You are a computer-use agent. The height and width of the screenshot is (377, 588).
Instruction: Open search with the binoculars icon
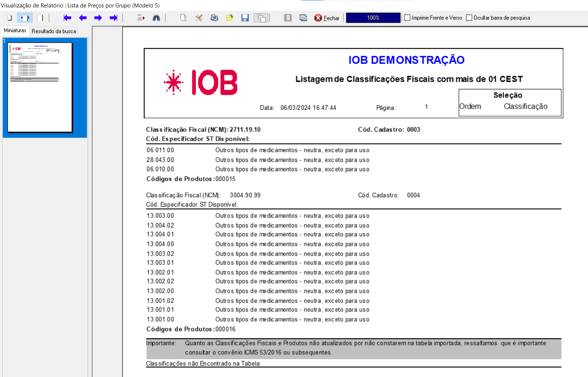coord(156,18)
